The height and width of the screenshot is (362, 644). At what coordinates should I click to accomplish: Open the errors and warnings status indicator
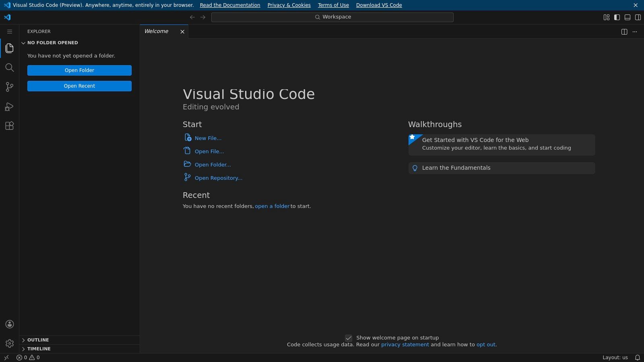pyautogui.click(x=27, y=357)
